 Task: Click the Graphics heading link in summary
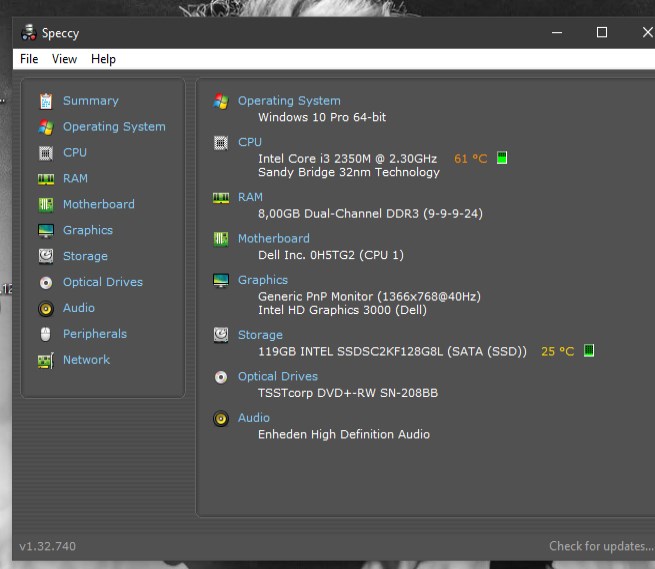coord(263,280)
